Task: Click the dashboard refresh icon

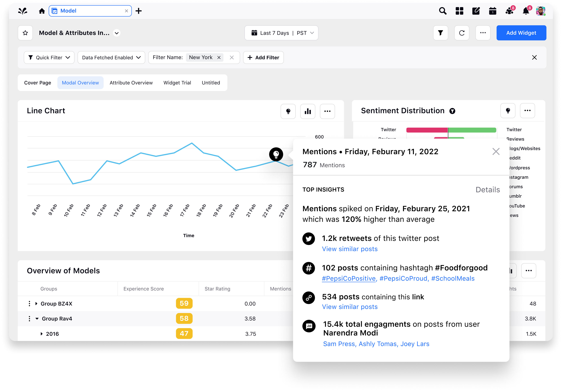Action: 462,33
